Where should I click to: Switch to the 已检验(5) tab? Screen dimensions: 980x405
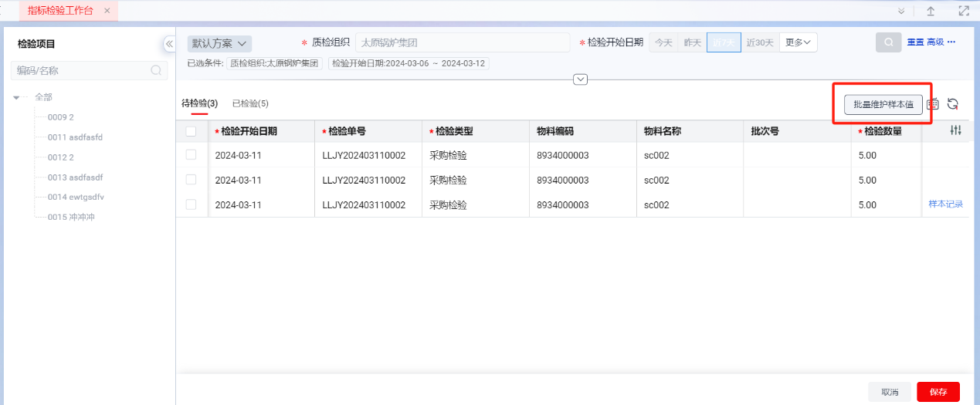point(250,103)
